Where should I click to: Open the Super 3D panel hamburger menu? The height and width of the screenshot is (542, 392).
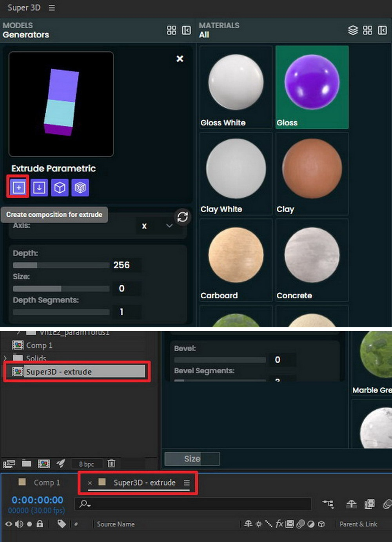[52, 8]
